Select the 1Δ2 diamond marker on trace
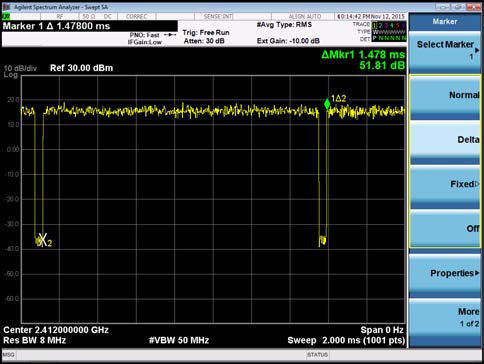The width and height of the screenshot is (484, 364). coord(327,104)
